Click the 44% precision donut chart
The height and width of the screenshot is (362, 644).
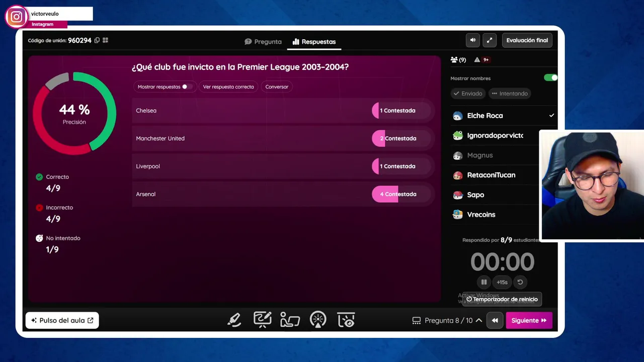pyautogui.click(x=74, y=114)
